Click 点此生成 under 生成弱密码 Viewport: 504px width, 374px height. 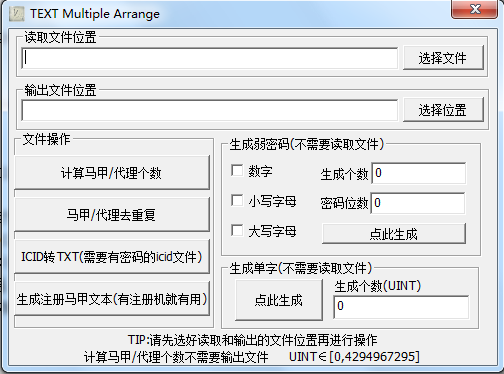(394, 234)
